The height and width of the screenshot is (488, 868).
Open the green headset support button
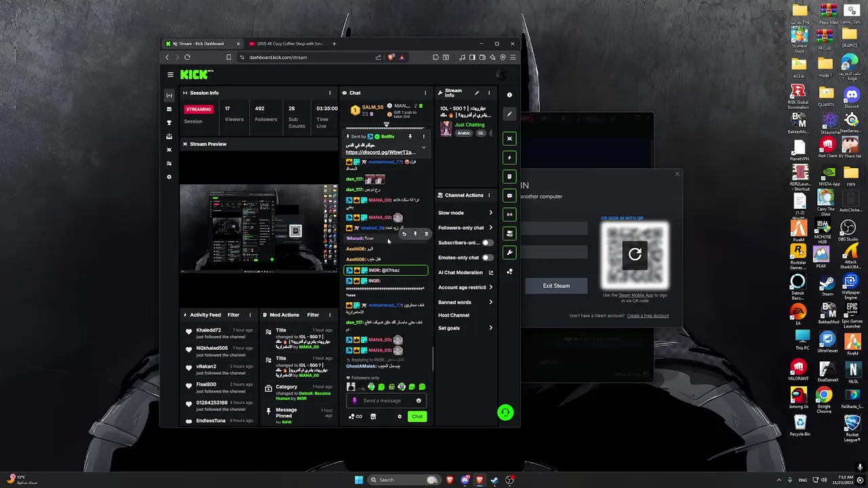[505, 412]
